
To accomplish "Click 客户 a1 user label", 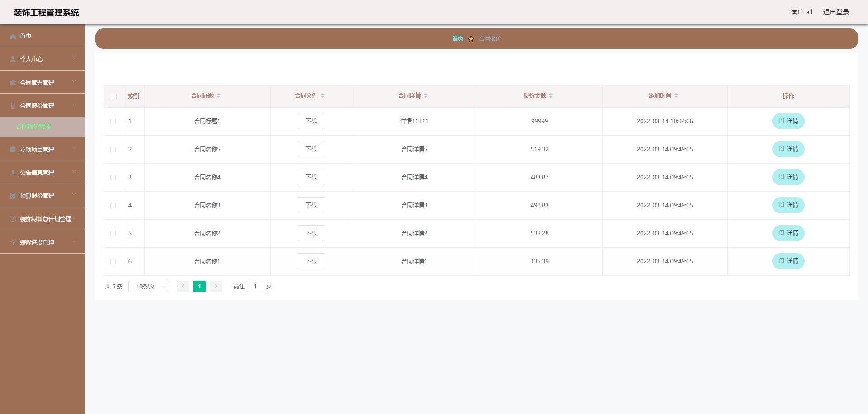I will pyautogui.click(x=802, y=12).
